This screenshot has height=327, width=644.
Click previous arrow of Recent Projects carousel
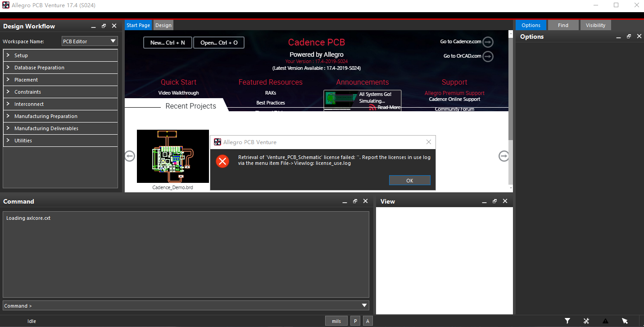pos(130,156)
